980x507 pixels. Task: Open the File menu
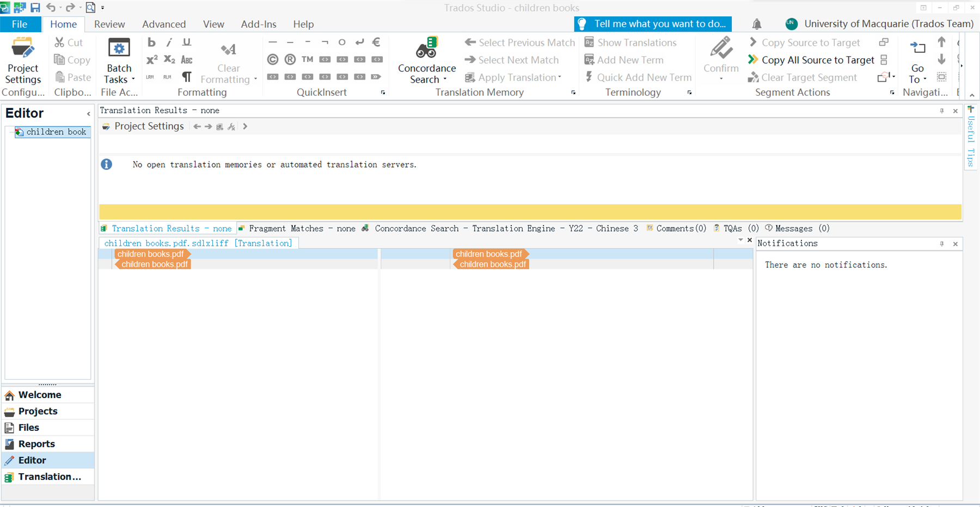point(20,24)
